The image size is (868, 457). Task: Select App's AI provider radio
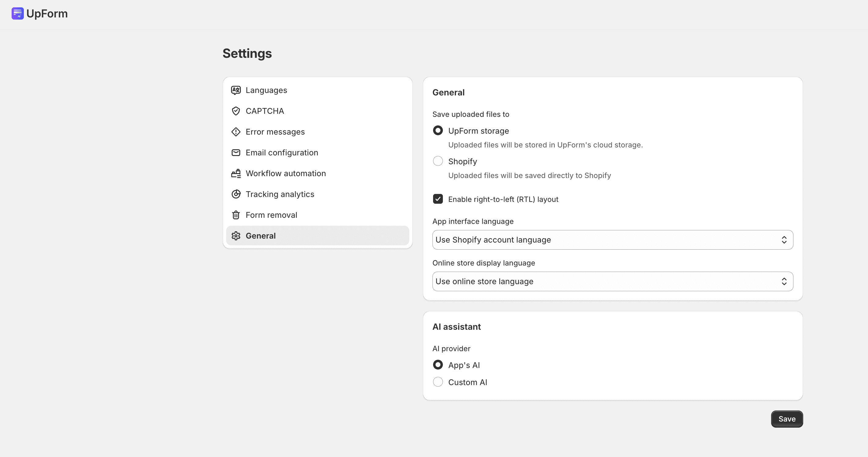(x=438, y=365)
